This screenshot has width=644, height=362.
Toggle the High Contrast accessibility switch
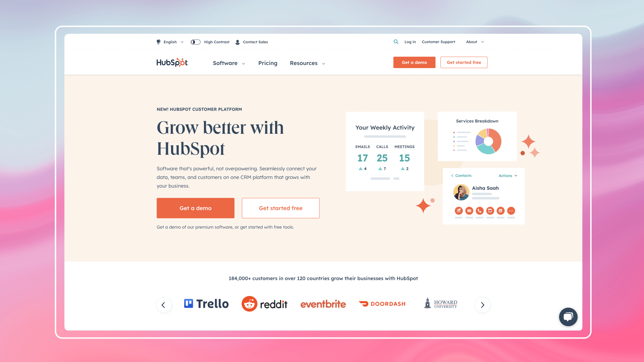pyautogui.click(x=195, y=42)
